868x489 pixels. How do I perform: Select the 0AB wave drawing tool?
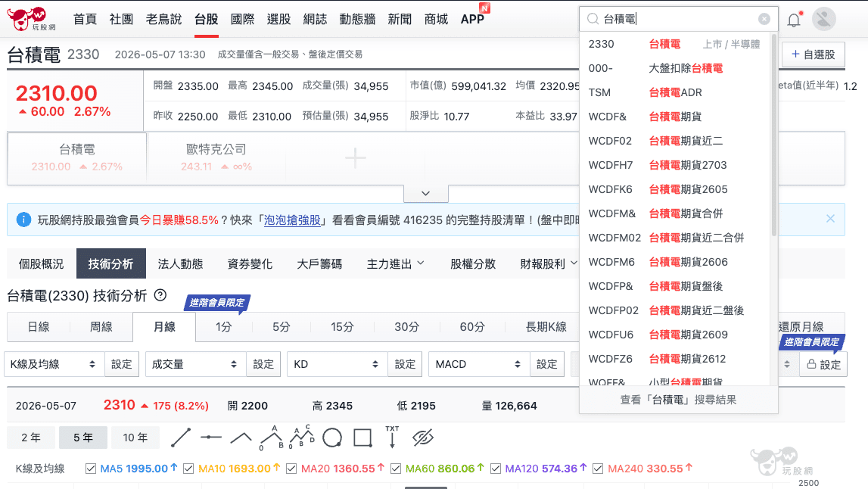point(271,438)
